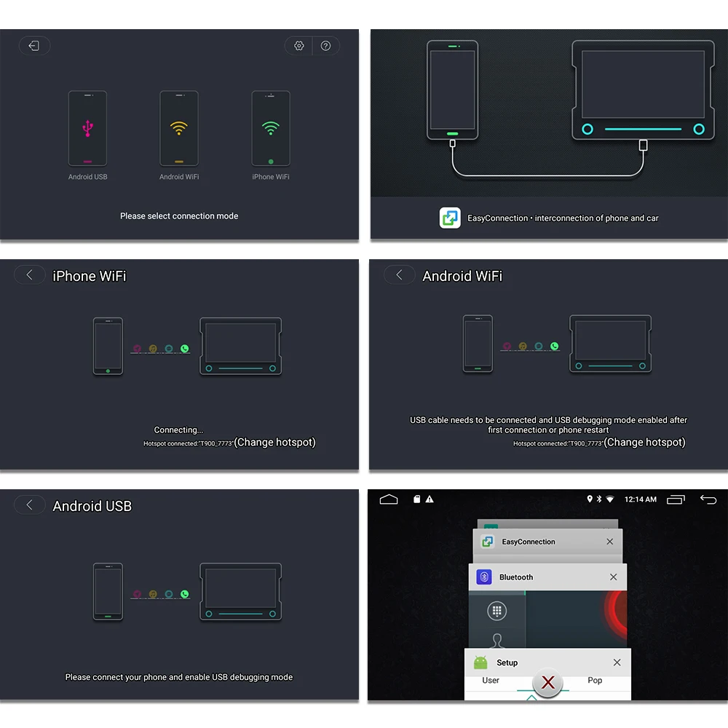This screenshot has width=728, height=728.
Task: Select iPhone WiFi connection mode phone
Action: click(271, 129)
